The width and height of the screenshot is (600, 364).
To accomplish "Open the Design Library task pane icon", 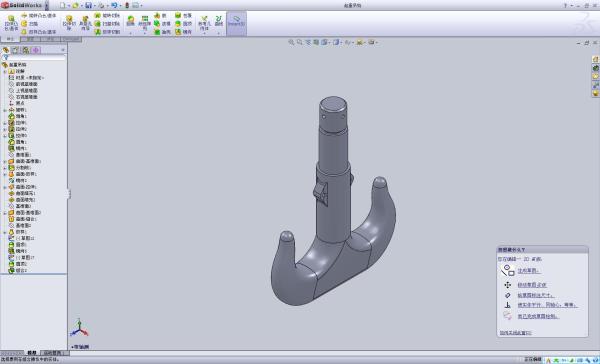I will pos(595,68).
